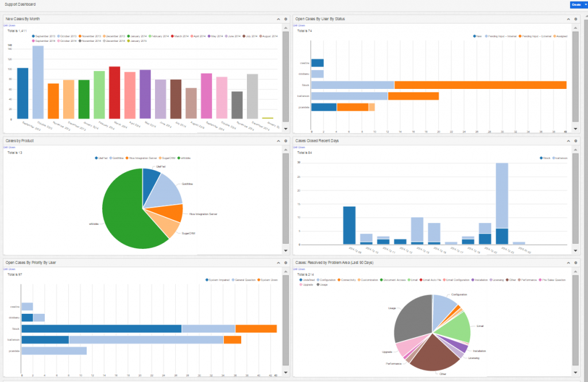Click the Support Dashboard title

click(20, 5)
